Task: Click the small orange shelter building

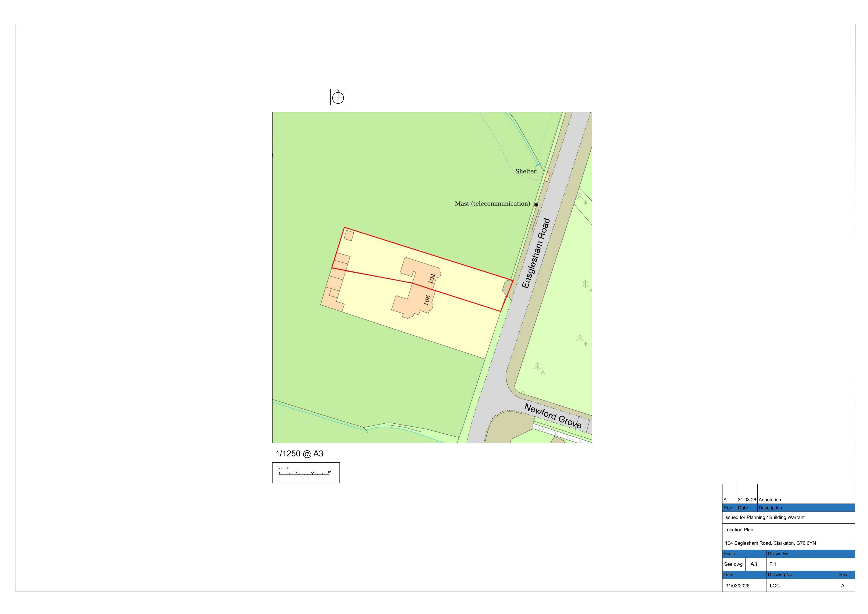Action: (547, 177)
